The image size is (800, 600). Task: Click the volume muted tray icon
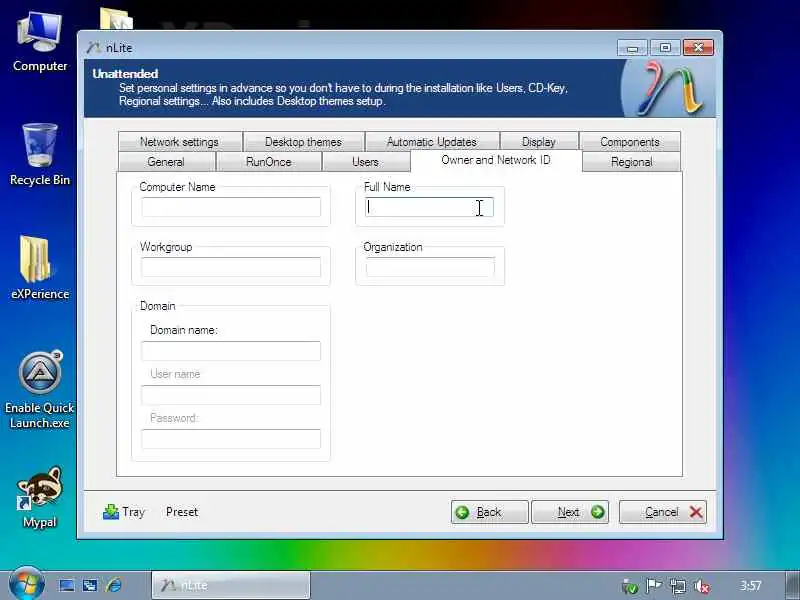[x=703, y=586]
